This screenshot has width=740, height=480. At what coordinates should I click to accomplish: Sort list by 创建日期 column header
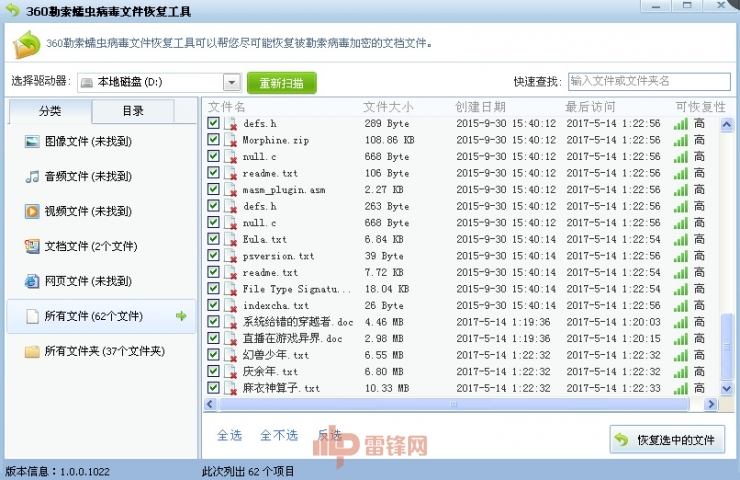tap(480, 107)
